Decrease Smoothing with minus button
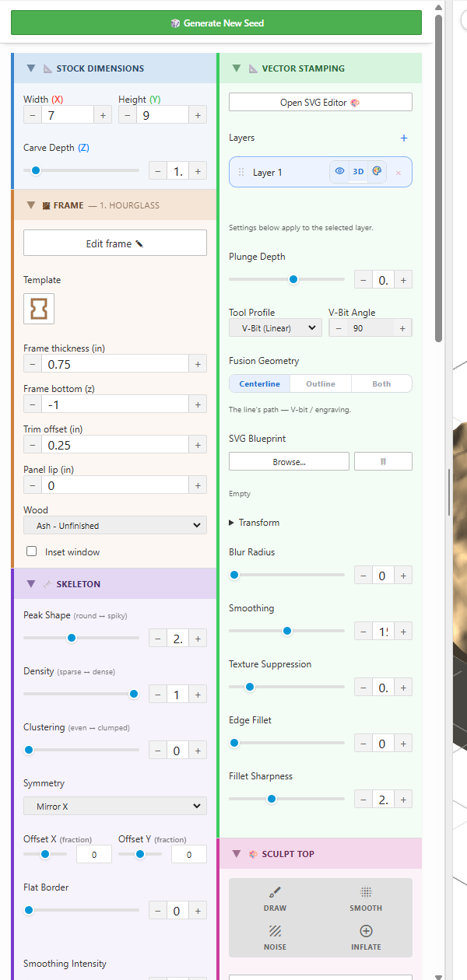This screenshot has width=467, height=980. pos(363,631)
